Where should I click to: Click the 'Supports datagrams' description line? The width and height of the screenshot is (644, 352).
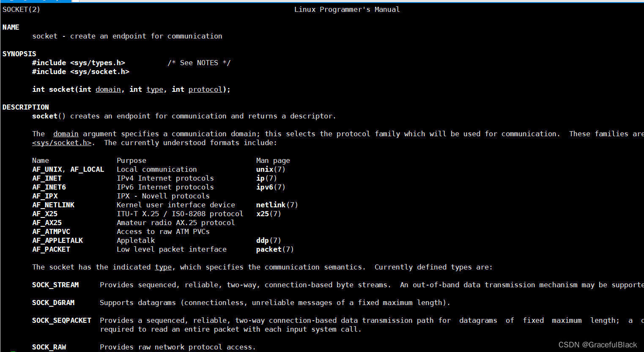(x=275, y=302)
